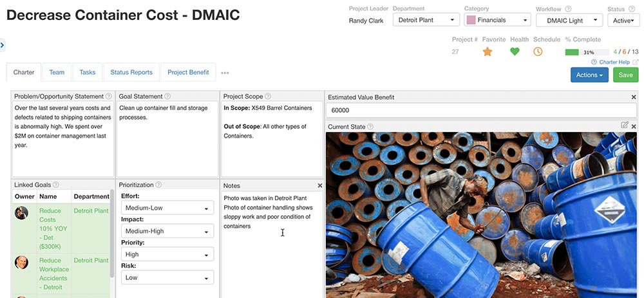Open the Status dropdown showing Active
This screenshot has width=644, height=298.
coord(623,20)
